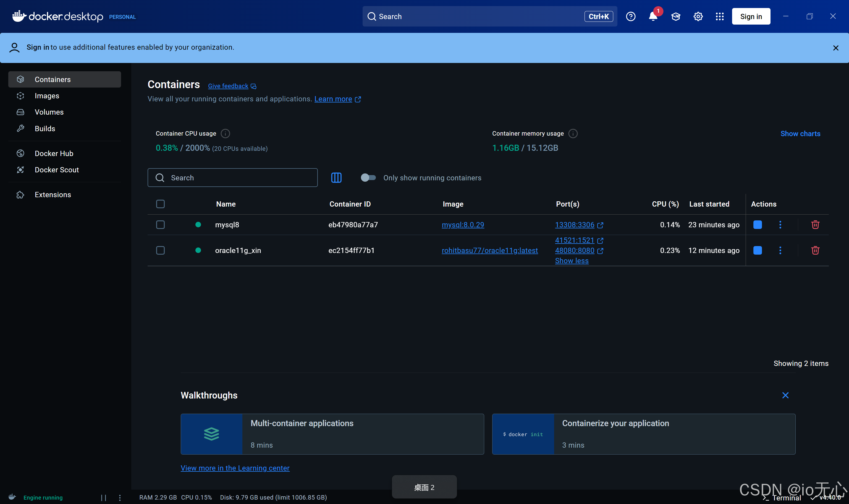Screen dimensions: 849x504
Task: Open the Learning center graduation cap icon
Action: tap(675, 16)
